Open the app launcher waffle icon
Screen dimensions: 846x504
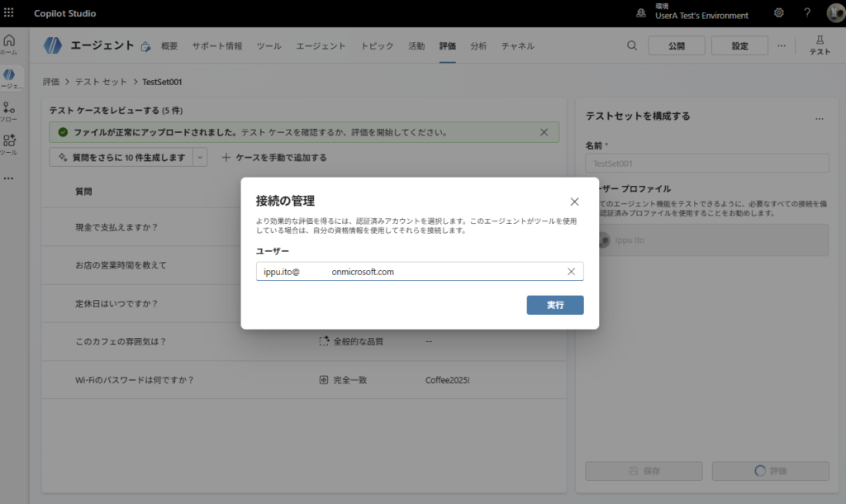(9, 13)
